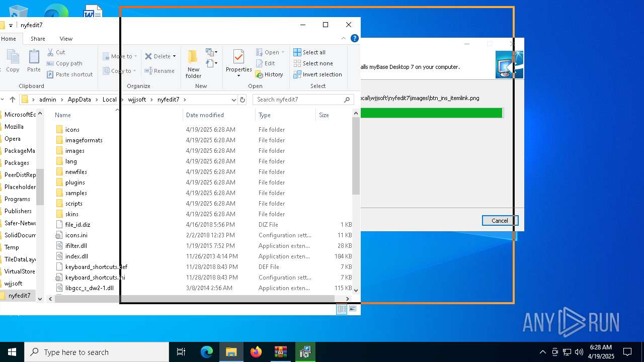Screen dimensions: 644x362
Task: Open address bar history dropdown
Action: [x=233, y=100]
